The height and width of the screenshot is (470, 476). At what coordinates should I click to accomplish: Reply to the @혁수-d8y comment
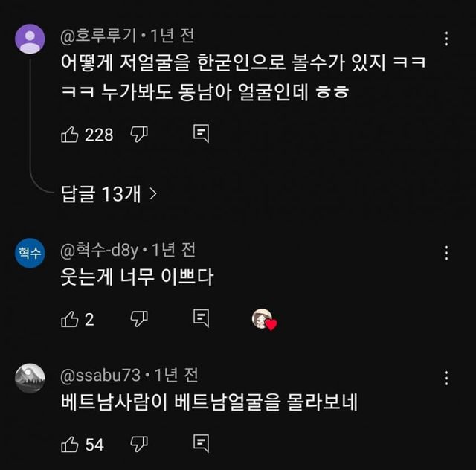click(200, 319)
